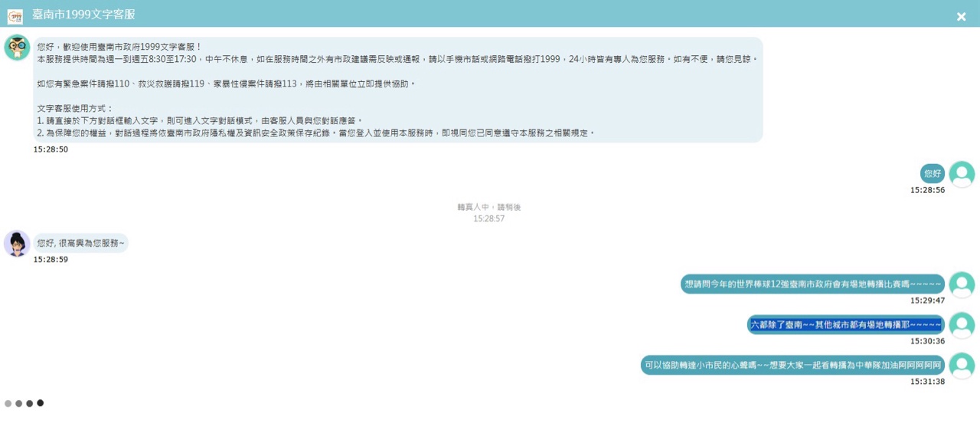This screenshot has height=423, width=980.
Task: Click user avatar next to the 您好 message
Action: (x=961, y=174)
